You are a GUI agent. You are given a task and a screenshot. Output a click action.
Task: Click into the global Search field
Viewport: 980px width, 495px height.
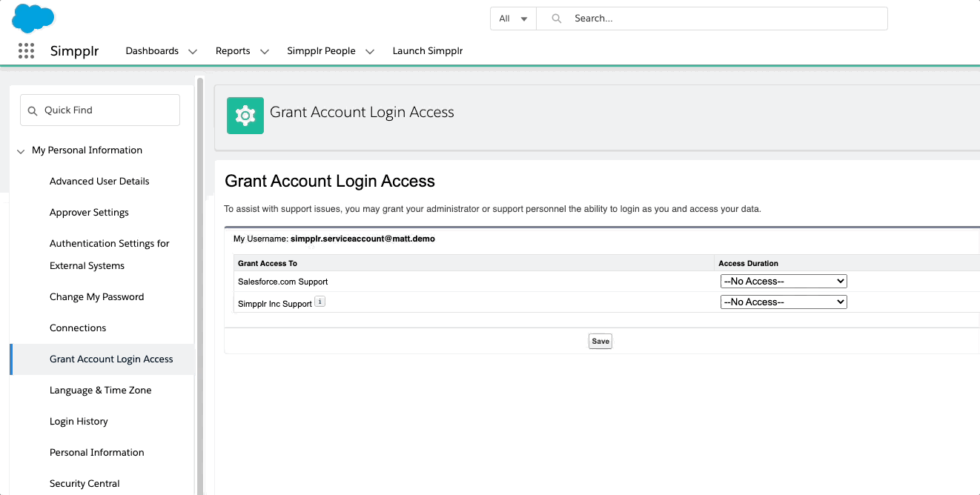(x=712, y=19)
